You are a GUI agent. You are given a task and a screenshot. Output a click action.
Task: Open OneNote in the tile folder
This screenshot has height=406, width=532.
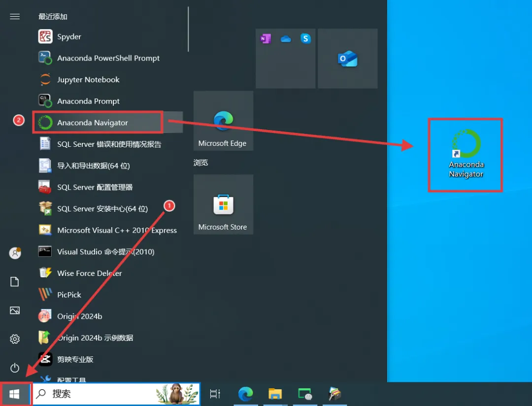click(x=266, y=39)
